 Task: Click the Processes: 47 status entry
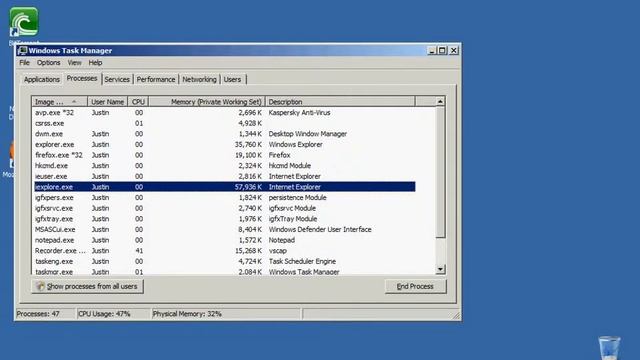pos(38,314)
